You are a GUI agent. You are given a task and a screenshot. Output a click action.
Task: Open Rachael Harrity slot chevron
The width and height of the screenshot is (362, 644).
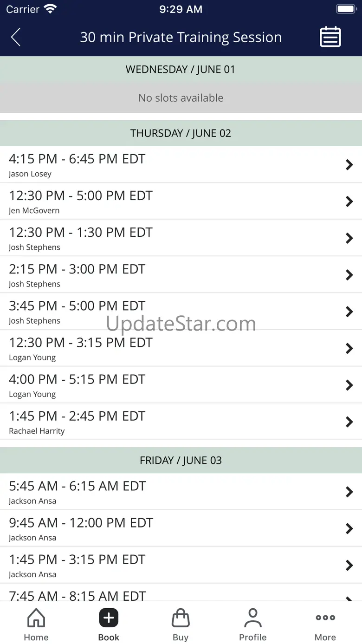[349, 422]
